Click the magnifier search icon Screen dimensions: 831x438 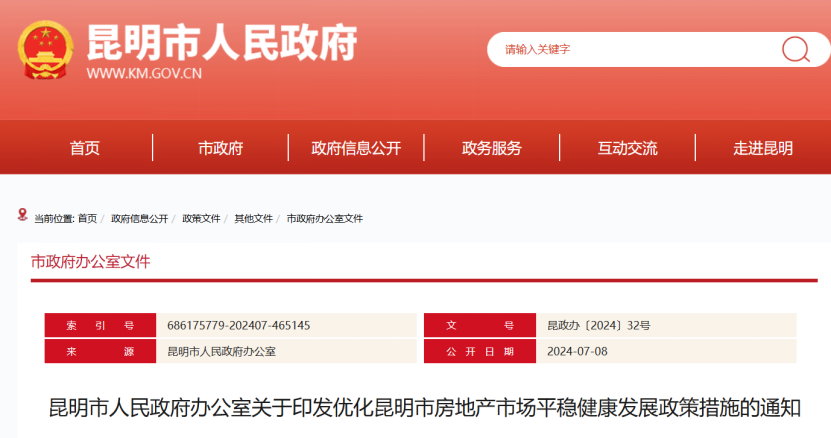[795, 49]
